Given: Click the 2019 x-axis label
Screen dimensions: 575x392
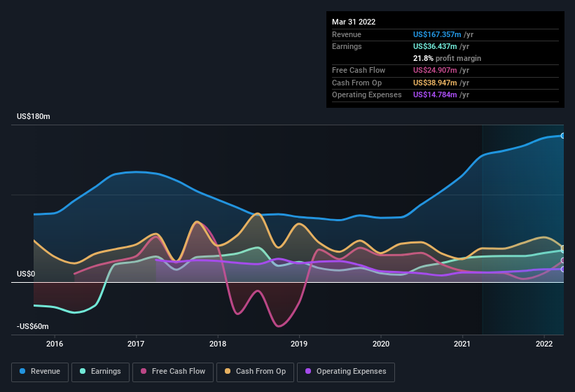Looking at the screenshot, I should [299, 344].
